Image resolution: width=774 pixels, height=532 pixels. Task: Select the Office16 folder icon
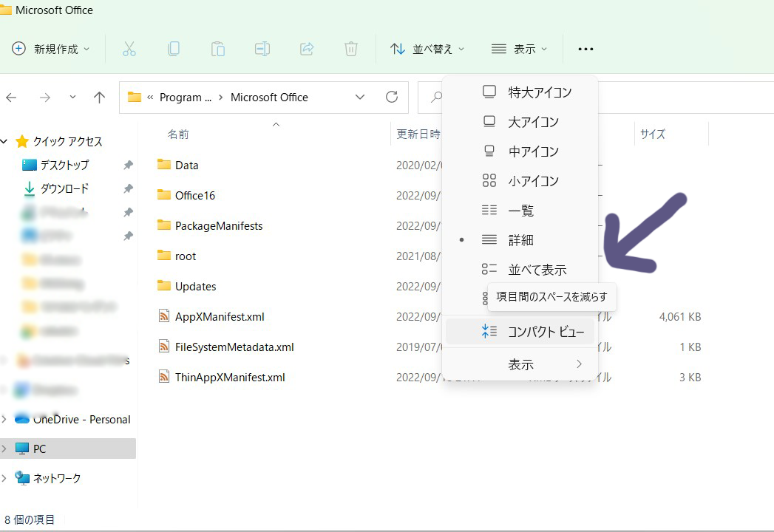pos(164,194)
